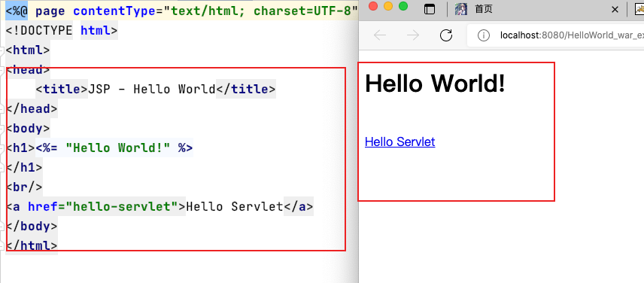Collapse the <html> fold marker in gutter
This screenshot has height=283, width=644.
pos(2,50)
